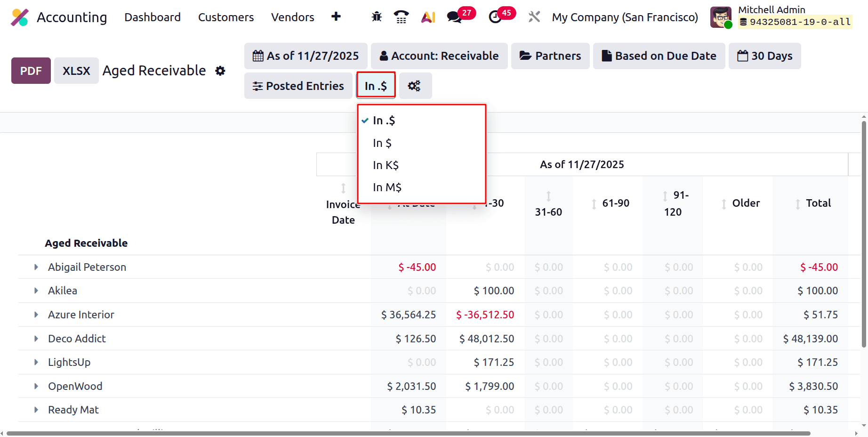868x437 pixels.
Task: Open the 30 Days interval filter
Action: coord(765,56)
